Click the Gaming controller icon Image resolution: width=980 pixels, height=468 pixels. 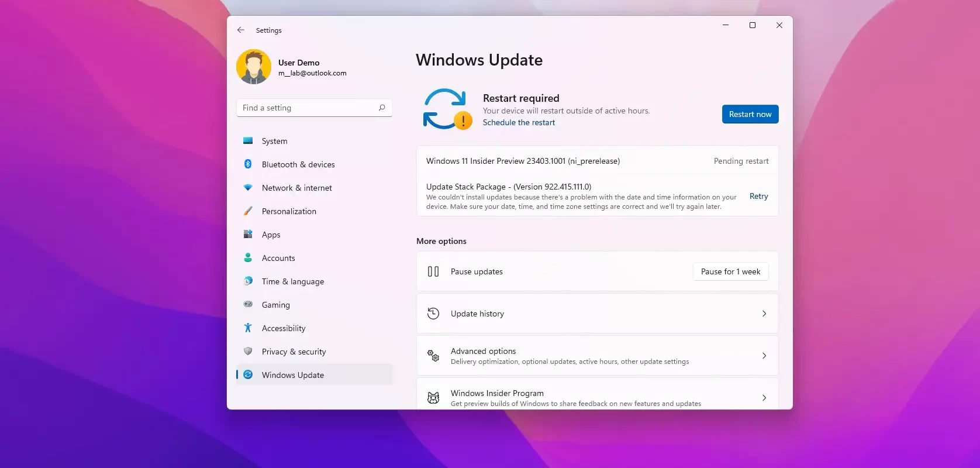point(248,304)
